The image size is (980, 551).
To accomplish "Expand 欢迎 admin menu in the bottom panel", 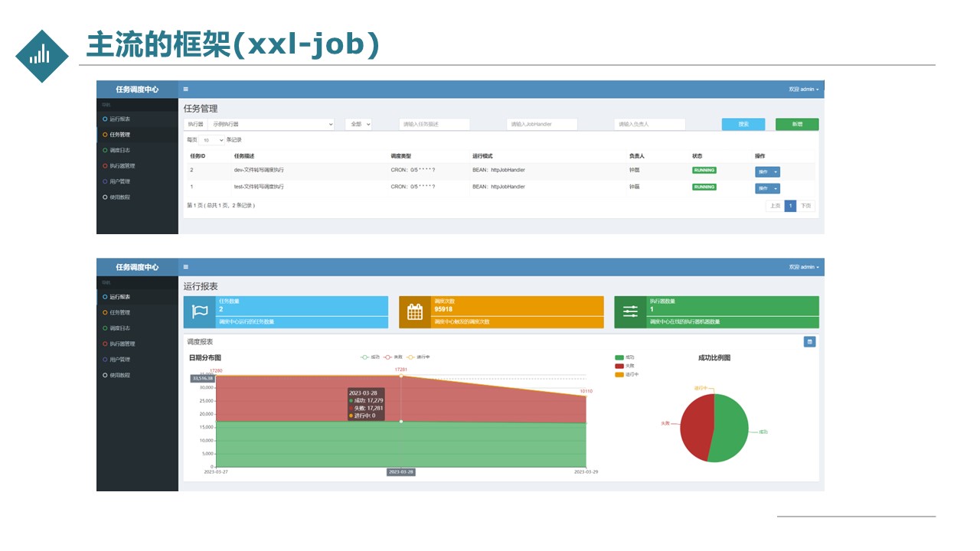I will click(x=804, y=267).
